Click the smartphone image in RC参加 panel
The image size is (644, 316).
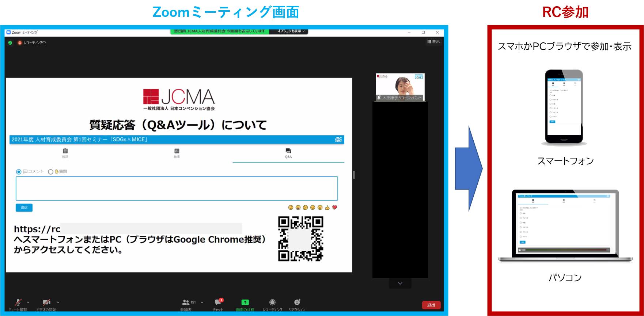pos(564,107)
